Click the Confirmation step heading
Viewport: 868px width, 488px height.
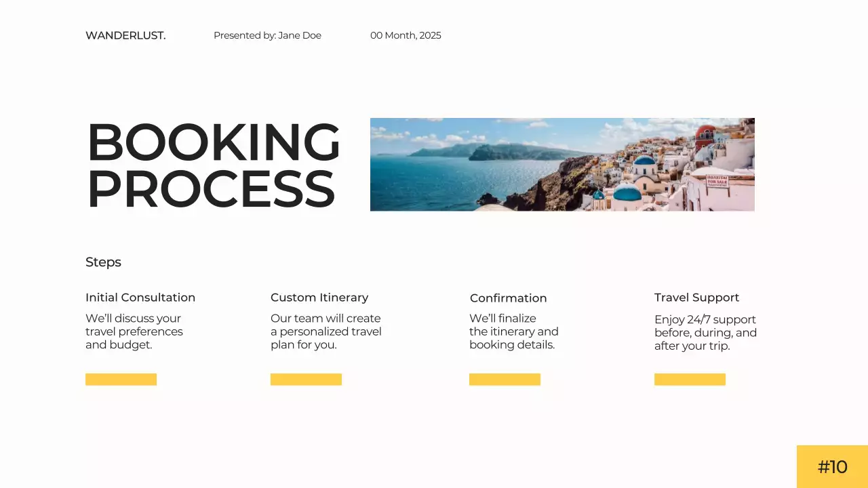[509, 298]
